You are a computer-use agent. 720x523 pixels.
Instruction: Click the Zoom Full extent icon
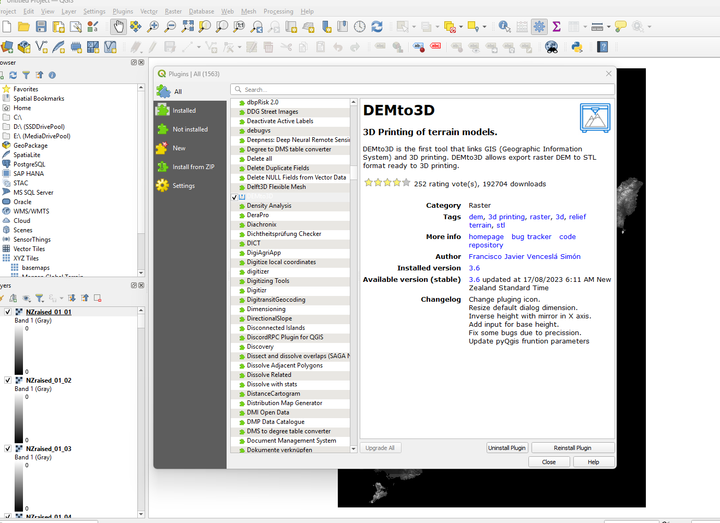click(x=187, y=27)
